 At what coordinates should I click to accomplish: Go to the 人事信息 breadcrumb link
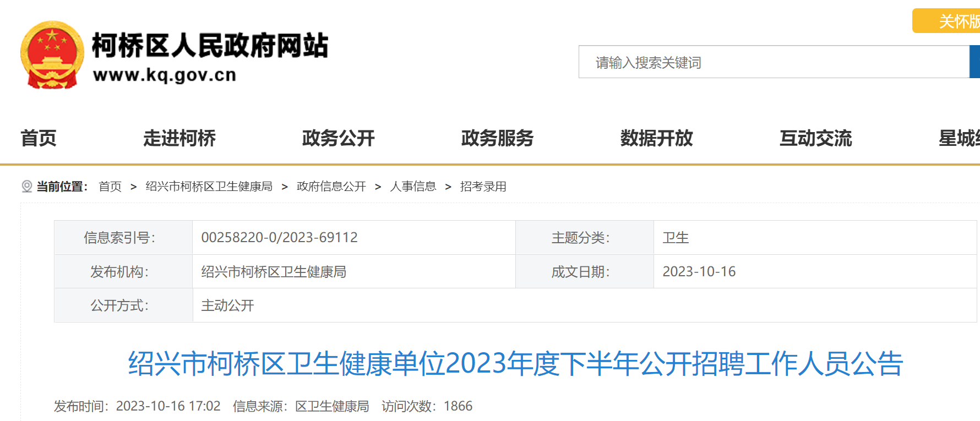pos(413,187)
